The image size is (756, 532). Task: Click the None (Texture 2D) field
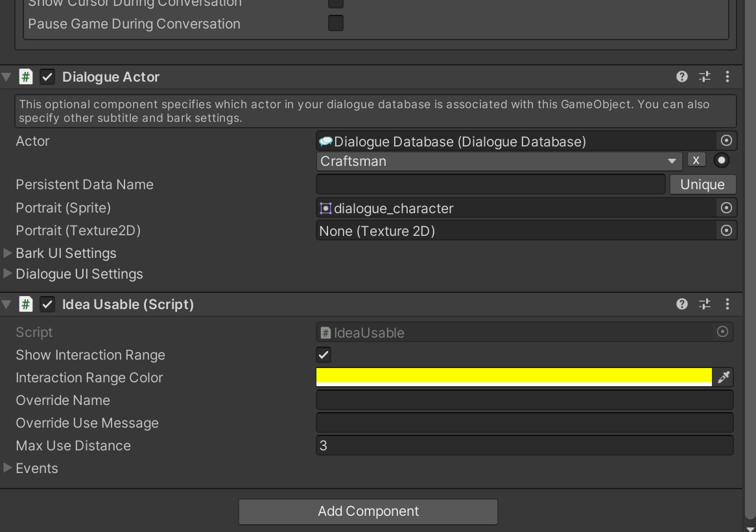(x=516, y=231)
